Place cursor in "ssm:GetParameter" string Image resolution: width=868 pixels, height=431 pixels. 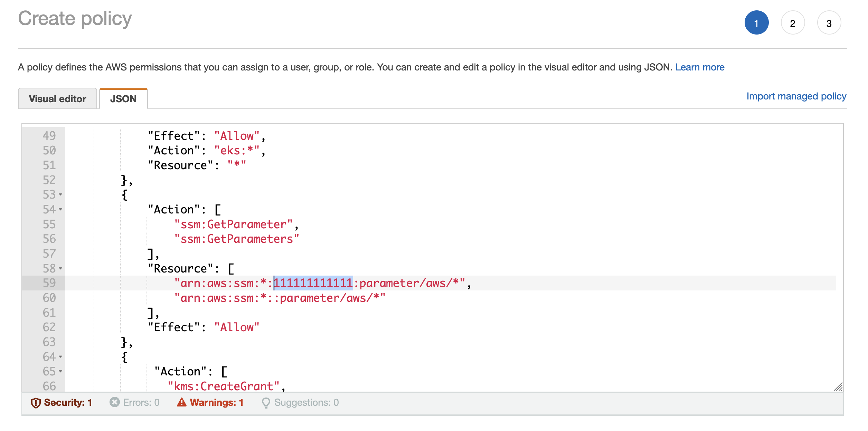click(x=233, y=224)
